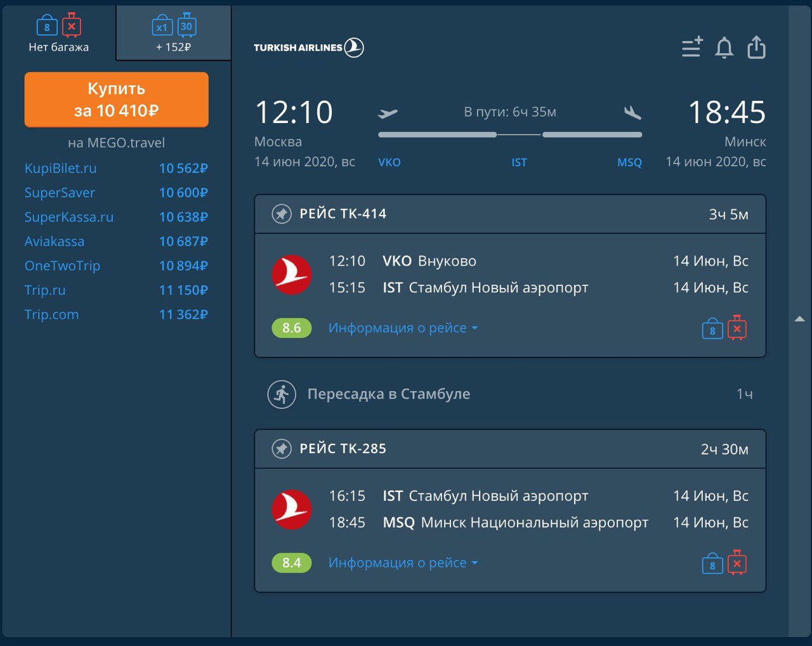Click the transfer walking-person icon

(x=282, y=394)
